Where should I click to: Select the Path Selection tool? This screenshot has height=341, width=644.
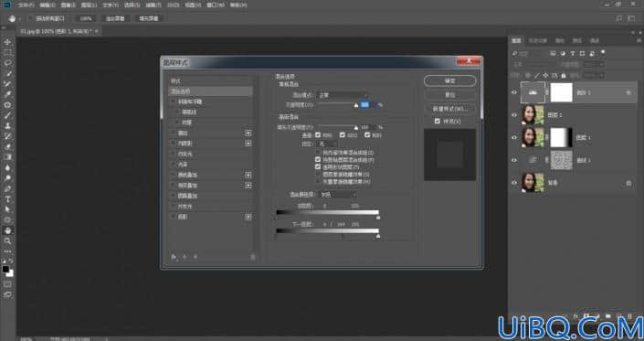coord(7,209)
